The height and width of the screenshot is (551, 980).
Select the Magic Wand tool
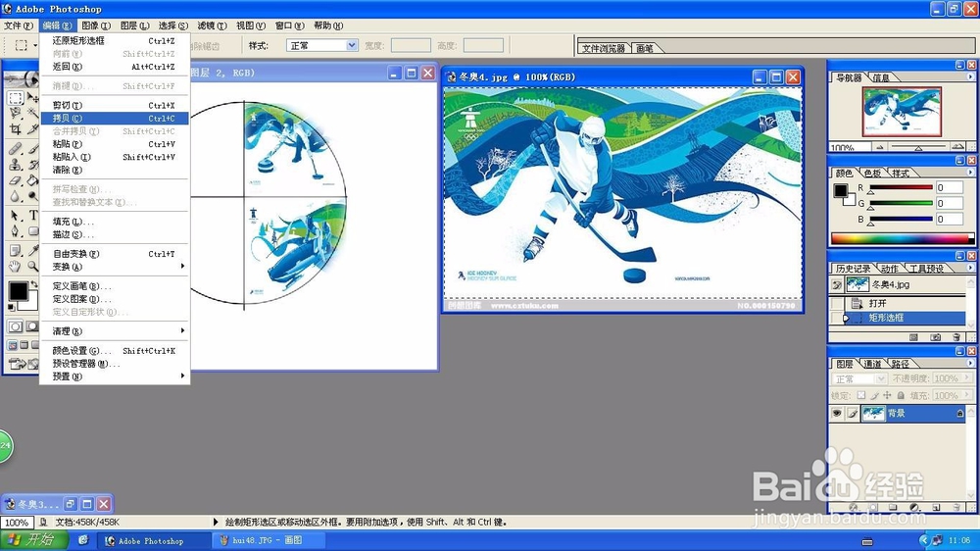point(32,113)
